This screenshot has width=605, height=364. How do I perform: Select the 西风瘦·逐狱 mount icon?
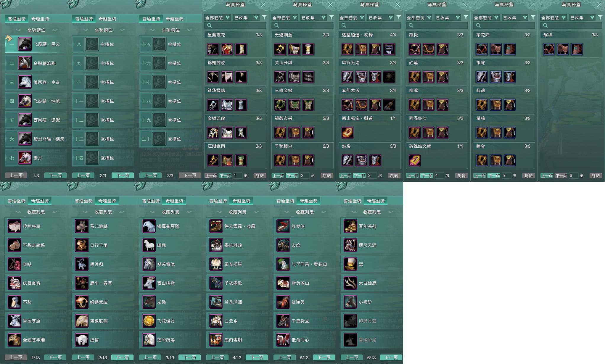coord(25,120)
